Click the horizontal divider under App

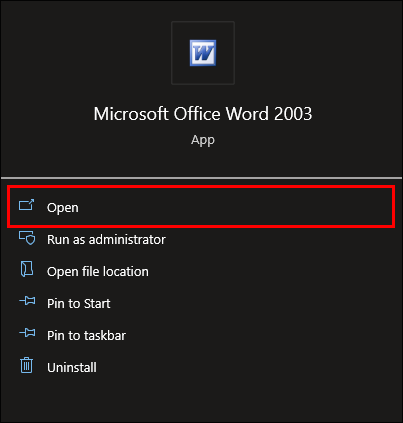coord(201,178)
